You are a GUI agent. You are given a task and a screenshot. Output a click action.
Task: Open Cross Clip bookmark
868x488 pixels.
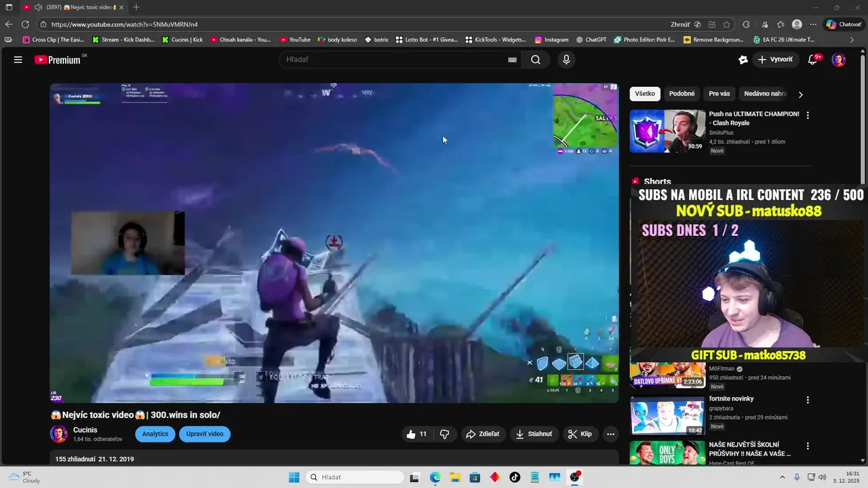point(53,40)
